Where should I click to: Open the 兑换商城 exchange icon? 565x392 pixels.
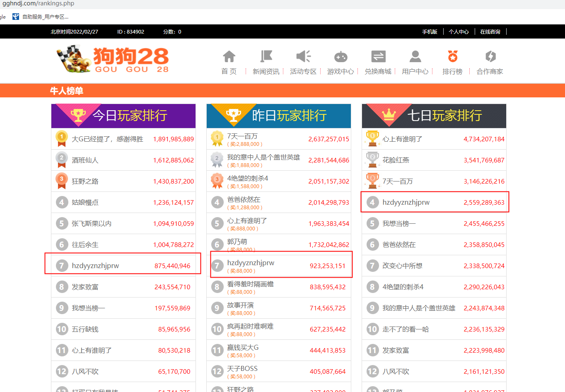coord(378,57)
